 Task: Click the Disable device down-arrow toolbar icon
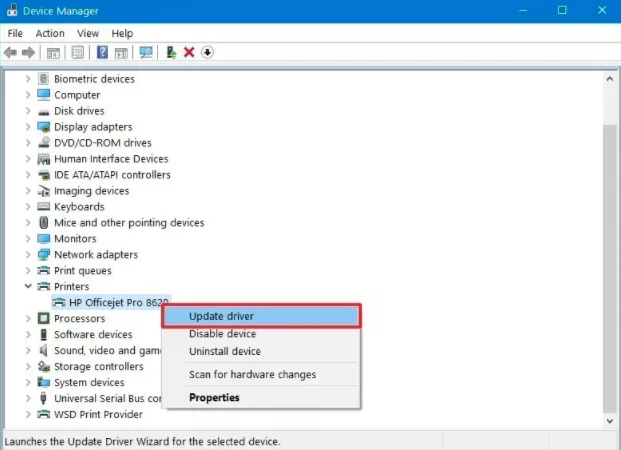pos(207,52)
